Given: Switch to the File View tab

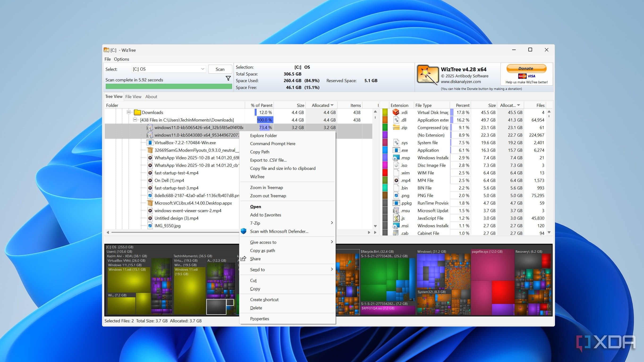Looking at the screenshot, I should pyautogui.click(x=133, y=97).
